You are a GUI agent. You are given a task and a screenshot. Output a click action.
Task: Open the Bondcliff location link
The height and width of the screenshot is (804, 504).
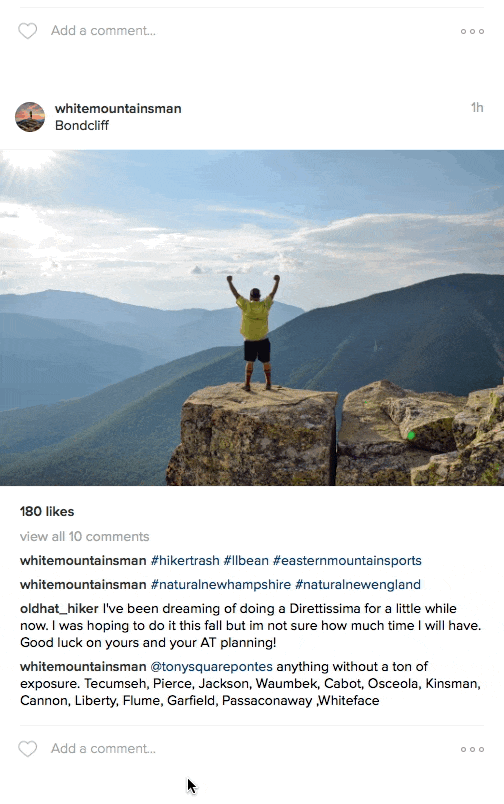click(82, 126)
